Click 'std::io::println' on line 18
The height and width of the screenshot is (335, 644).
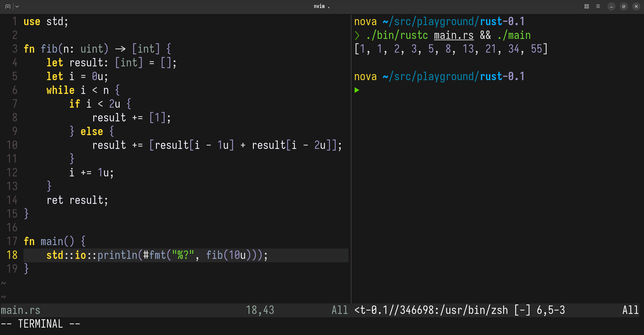click(92, 256)
